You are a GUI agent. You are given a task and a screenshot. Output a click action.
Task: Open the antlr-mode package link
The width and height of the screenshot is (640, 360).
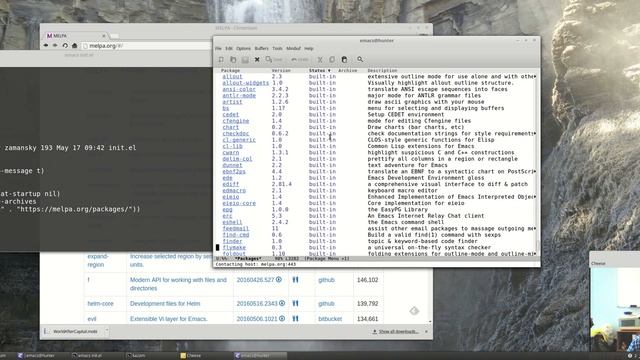pyautogui.click(x=239, y=96)
